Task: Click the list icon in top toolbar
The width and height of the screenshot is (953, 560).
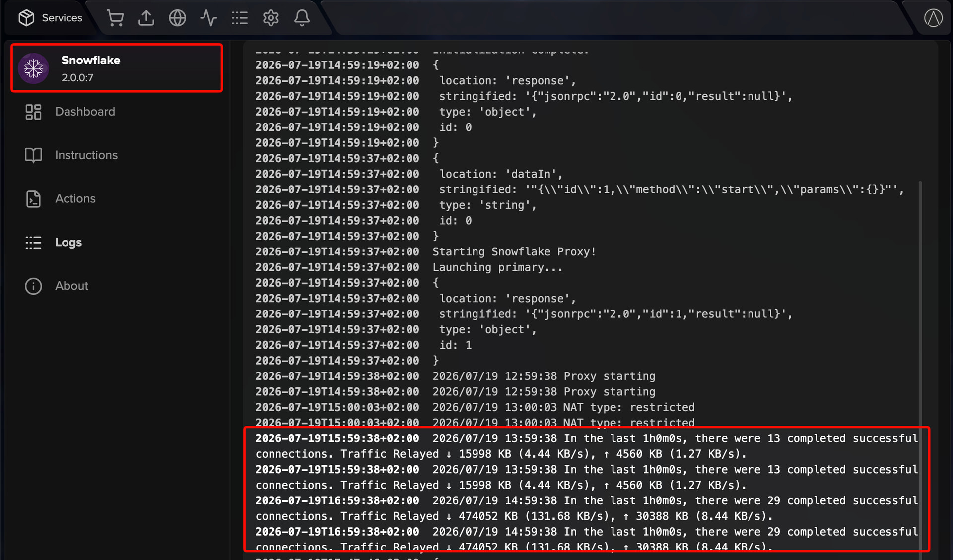Action: [240, 18]
